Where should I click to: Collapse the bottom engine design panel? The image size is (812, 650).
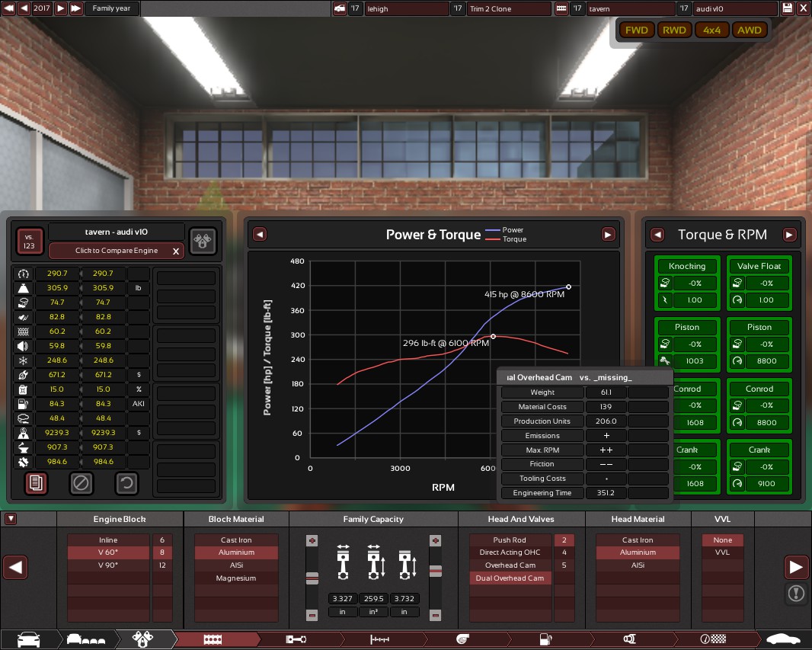(x=10, y=519)
